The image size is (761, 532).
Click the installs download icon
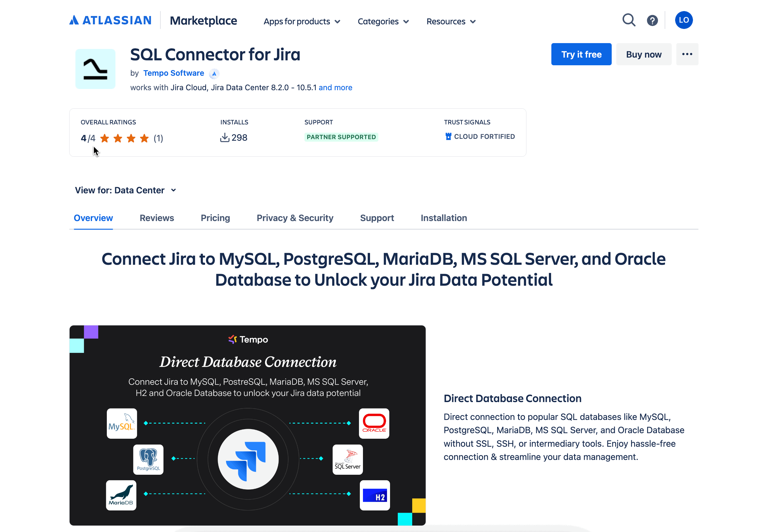point(225,137)
